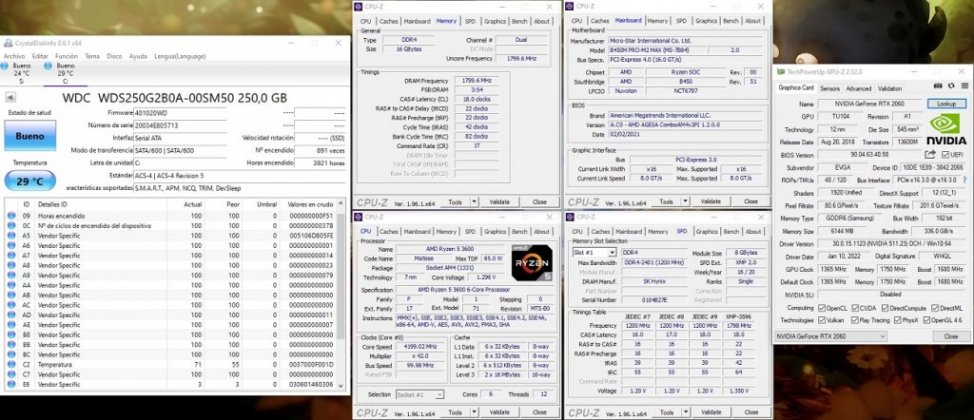
Task: Open the Tema menu
Action: click(92, 56)
